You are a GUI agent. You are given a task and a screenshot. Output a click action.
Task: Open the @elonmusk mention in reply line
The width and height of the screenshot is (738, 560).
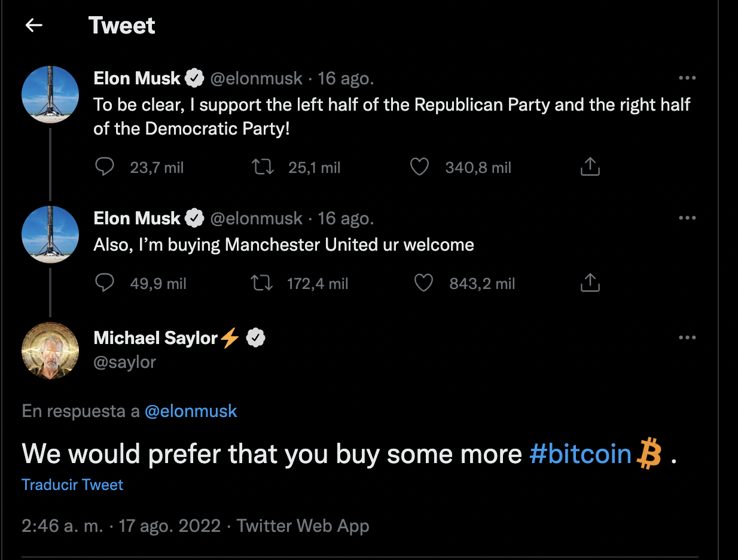pos(191,412)
